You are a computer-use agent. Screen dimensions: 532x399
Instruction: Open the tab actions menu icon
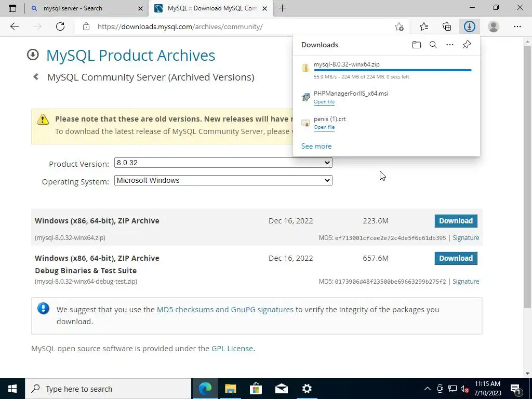(12, 8)
